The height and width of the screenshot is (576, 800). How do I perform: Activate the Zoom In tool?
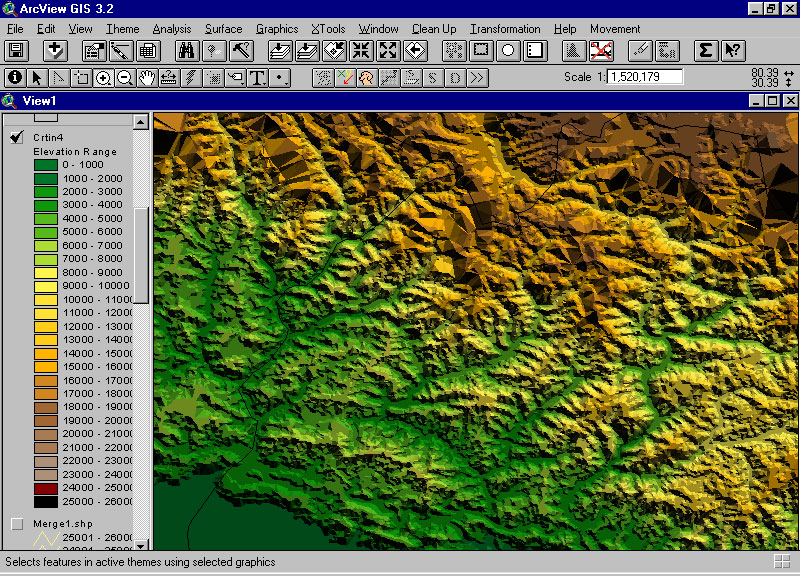pos(103,77)
